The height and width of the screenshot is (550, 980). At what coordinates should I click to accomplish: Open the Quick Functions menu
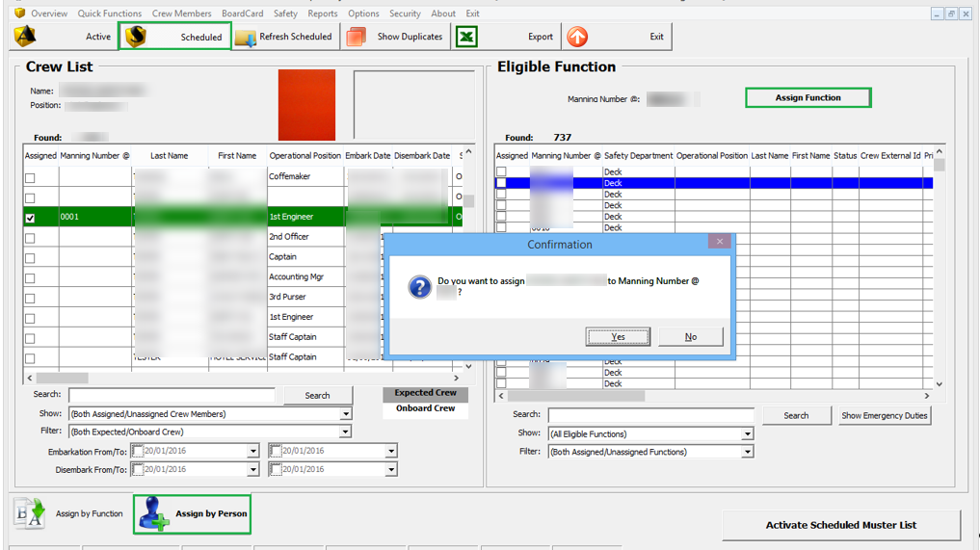(x=110, y=13)
